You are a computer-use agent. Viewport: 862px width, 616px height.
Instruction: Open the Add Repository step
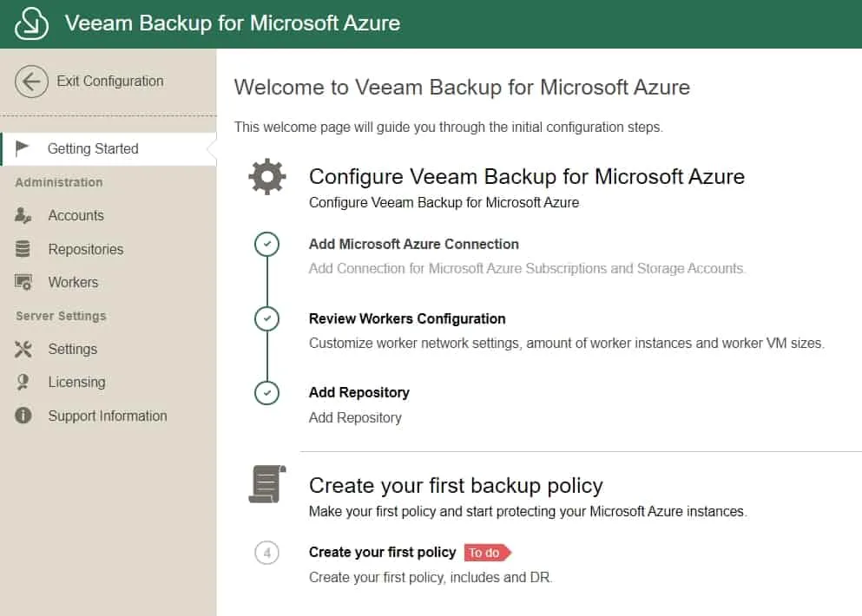(359, 392)
